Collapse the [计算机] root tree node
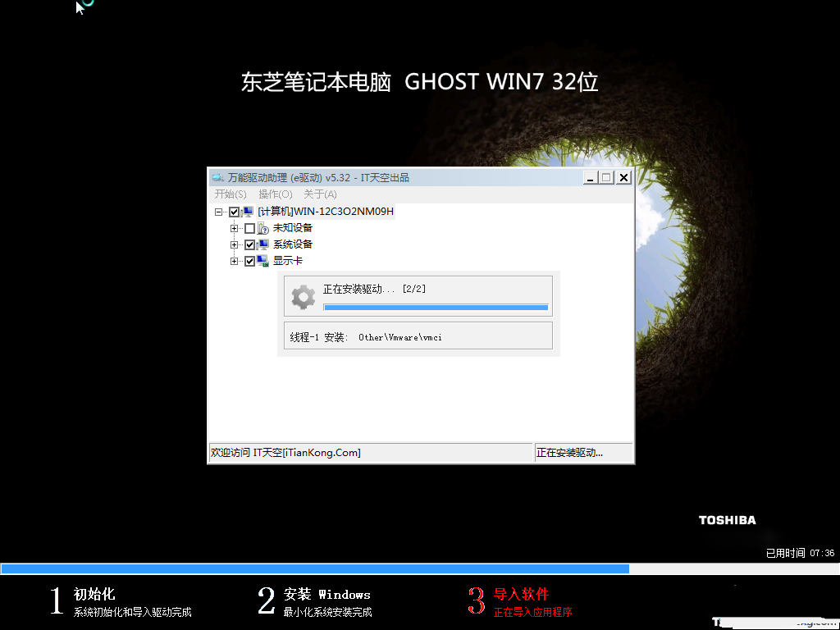The image size is (840, 630). click(219, 212)
